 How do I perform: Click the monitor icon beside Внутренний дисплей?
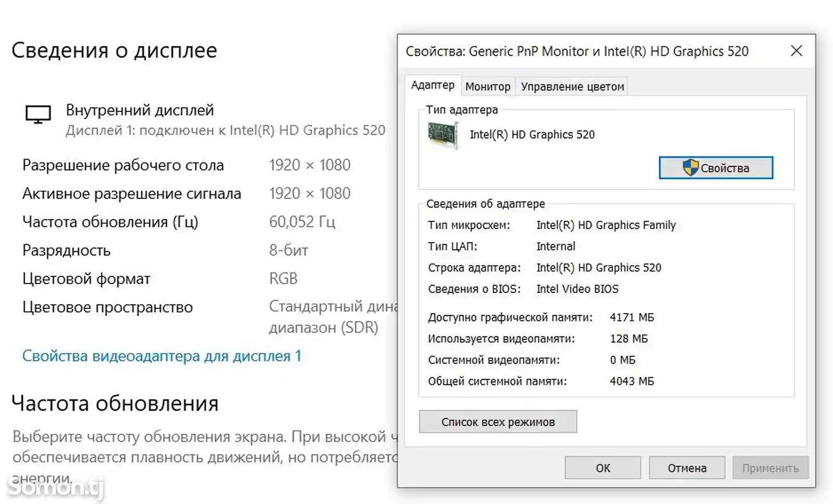(38, 114)
